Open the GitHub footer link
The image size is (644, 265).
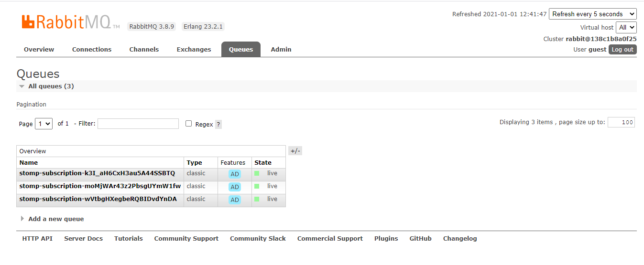[421, 239]
